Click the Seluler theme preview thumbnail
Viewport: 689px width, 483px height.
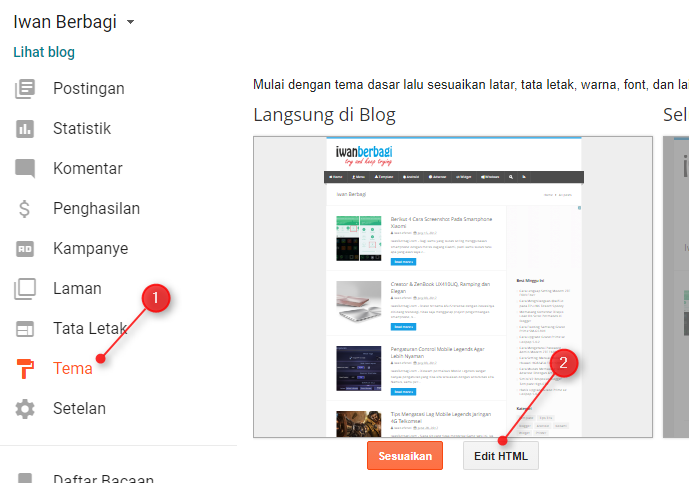coord(676,287)
